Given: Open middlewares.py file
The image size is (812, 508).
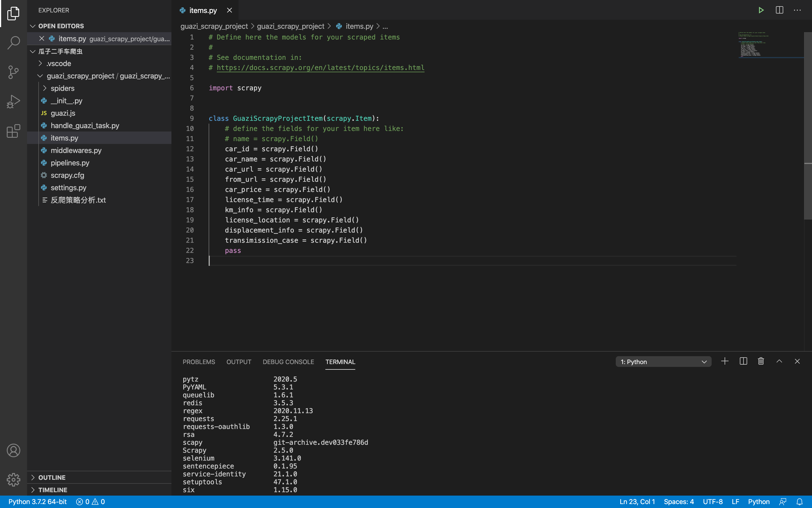Looking at the screenshot, I should (76, 150).
